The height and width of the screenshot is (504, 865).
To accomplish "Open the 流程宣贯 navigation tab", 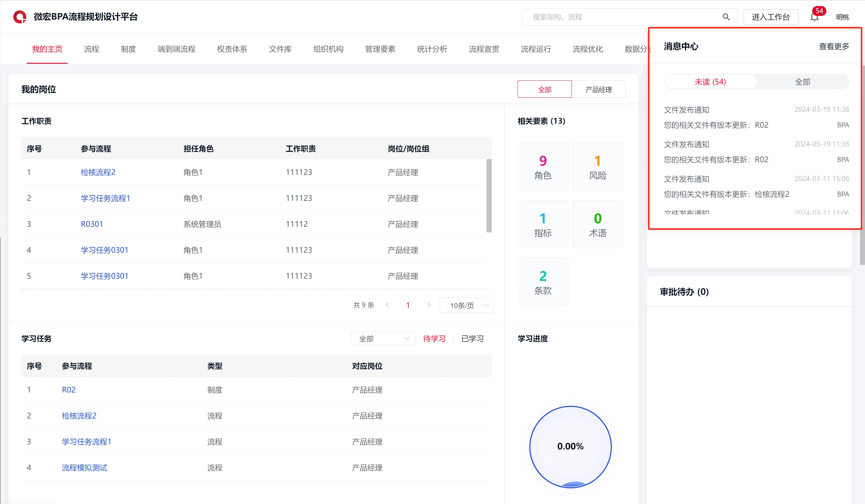I will 484,49.
